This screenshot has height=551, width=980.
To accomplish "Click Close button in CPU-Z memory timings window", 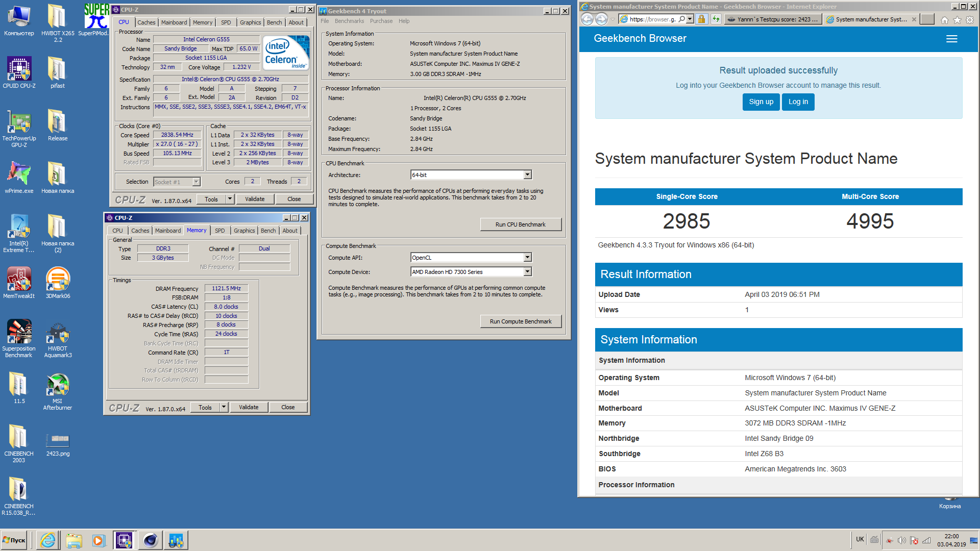I will click(288, 407).
